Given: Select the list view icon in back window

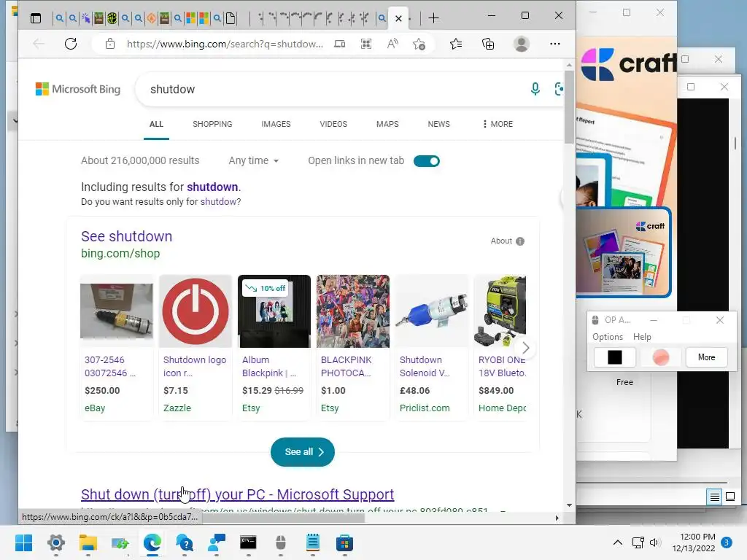Looking at the screenshot, I should pos(715,497).
